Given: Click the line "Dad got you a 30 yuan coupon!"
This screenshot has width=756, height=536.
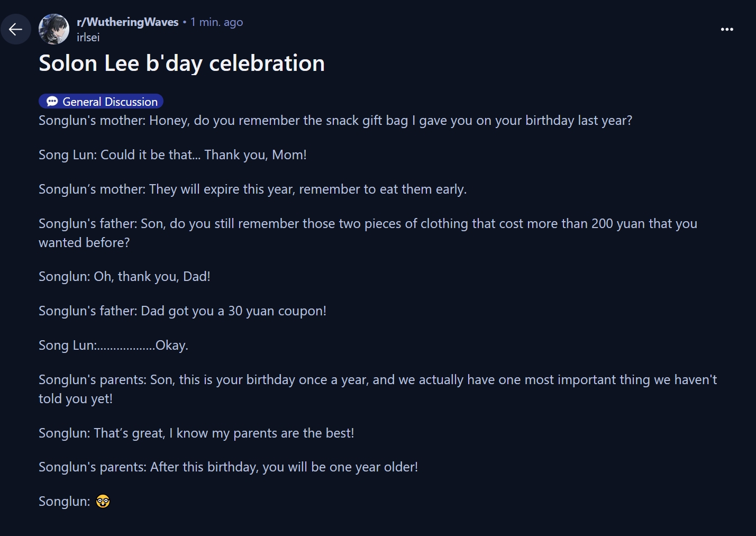Looking at the screenshot, I should [x=183, y=311].
